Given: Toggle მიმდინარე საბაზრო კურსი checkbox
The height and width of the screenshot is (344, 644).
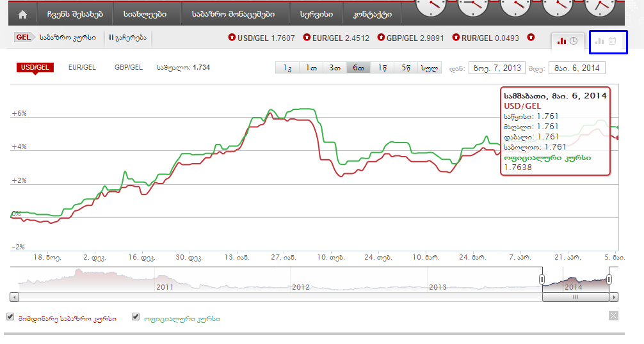Looking at the screenshot, I should pos(10,317).
